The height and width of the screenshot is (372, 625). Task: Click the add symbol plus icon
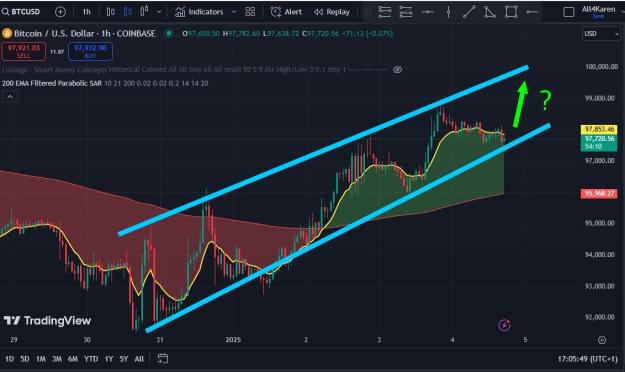[60, 12]
